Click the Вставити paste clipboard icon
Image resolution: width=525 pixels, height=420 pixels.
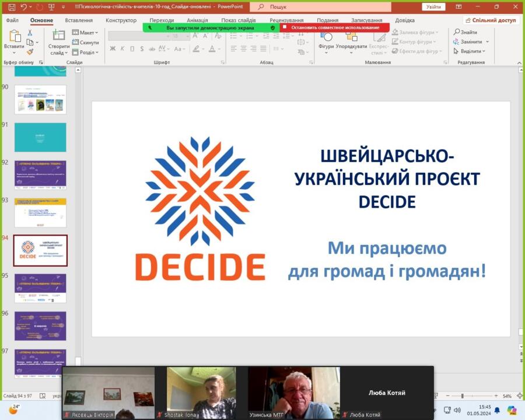coord(14,37)
